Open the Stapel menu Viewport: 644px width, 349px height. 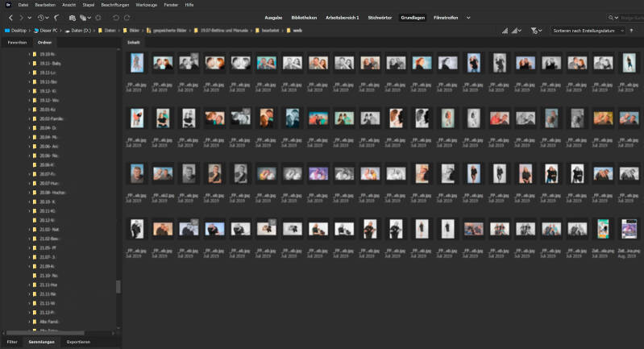[89, 5]
